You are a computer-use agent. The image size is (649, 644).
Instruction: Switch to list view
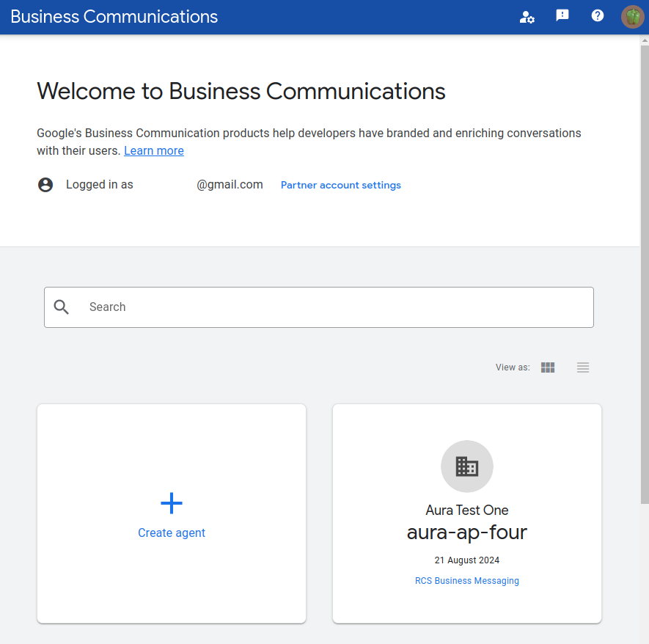click(583, 367)
